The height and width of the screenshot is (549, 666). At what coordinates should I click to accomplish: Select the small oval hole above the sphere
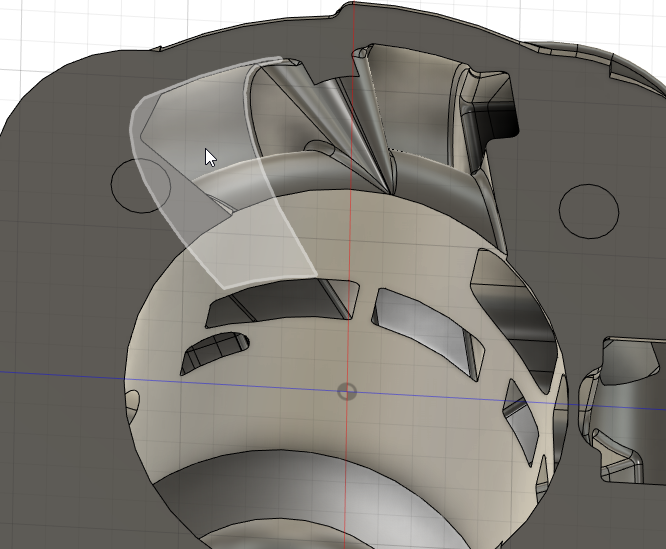point(319,149)
